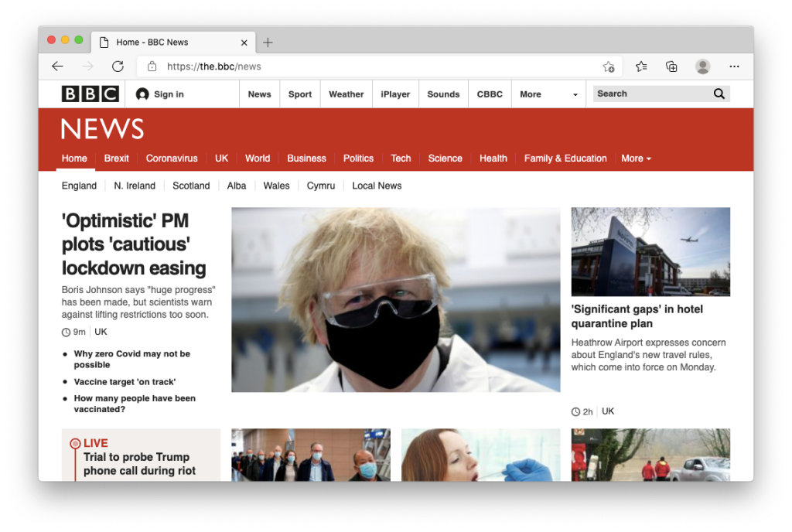The height and width of the screenshot is (532, 792).
Task: Expand More in red news navigation
Action: [636, 159]
